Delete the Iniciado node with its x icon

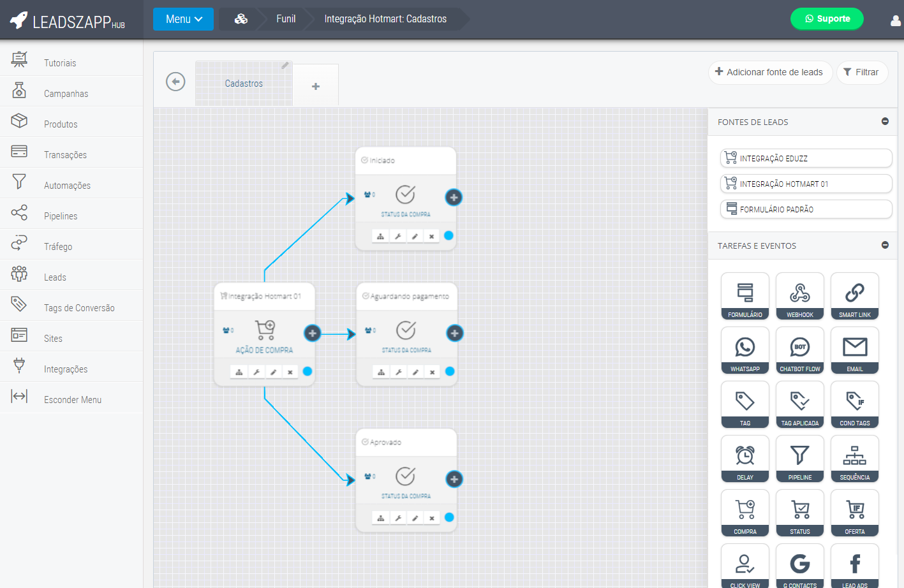tap(432, 237)
